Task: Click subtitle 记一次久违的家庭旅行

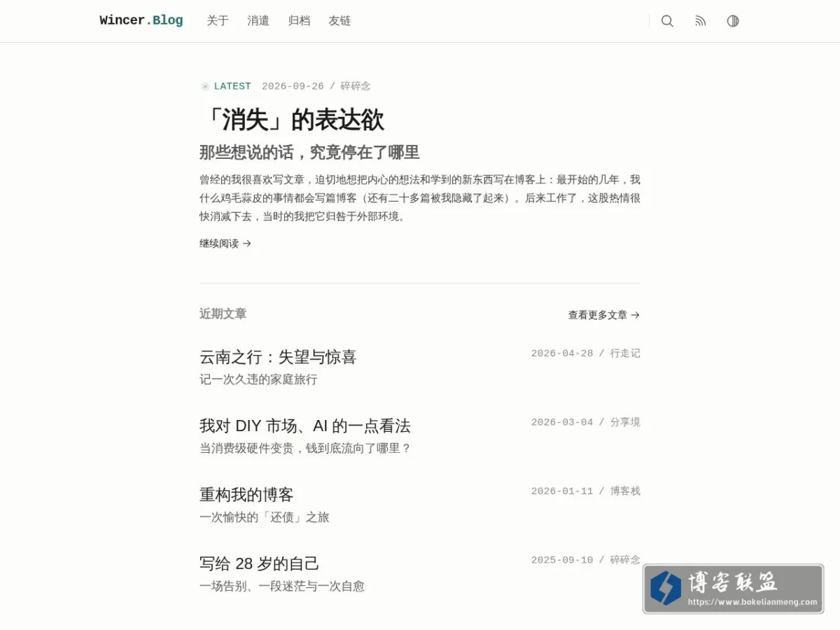Action: [258, 379]
